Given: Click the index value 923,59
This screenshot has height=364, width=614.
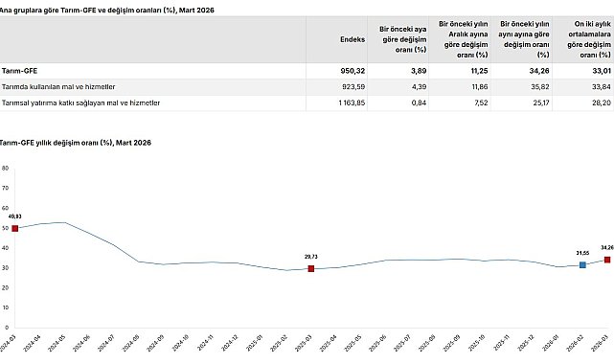Looking at the screenshot, I should pos(353,87).
